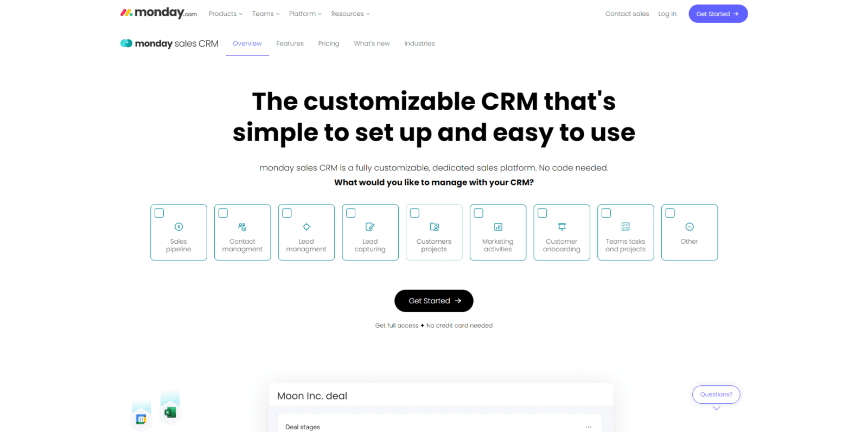The image size is (868, 432).
Task: Click the Other ellipsis circle icon
Action: pos(690,227)
